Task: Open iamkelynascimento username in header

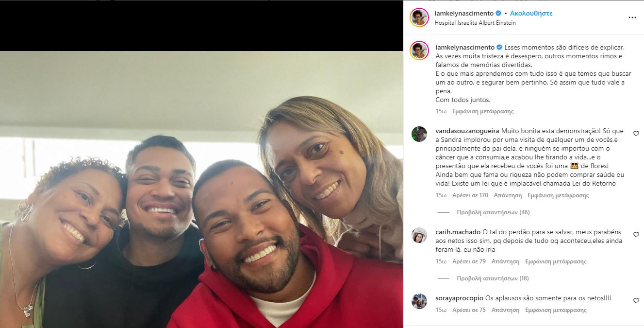Action: (x=464, y=13)
